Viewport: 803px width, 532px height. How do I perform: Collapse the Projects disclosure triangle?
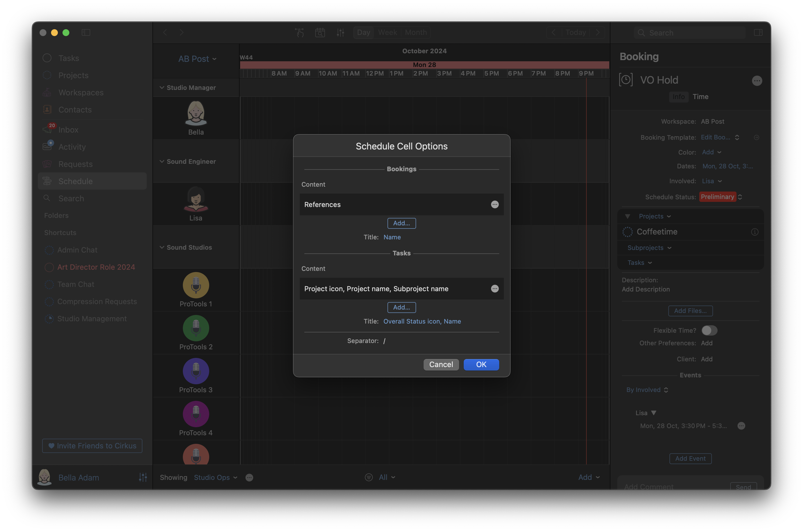[x=627, y=216]
